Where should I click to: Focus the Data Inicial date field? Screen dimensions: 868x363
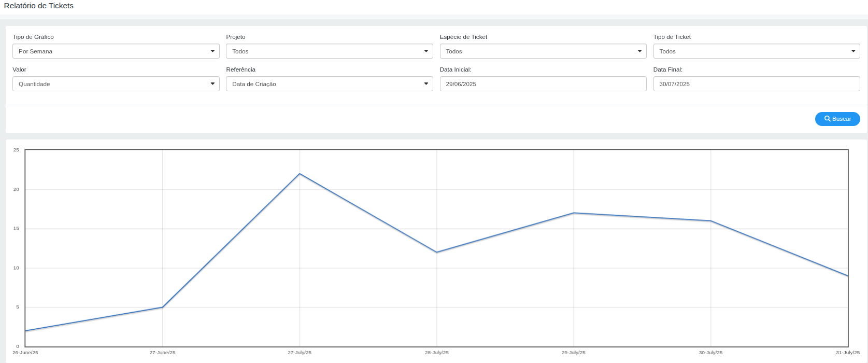pos(543,84)
